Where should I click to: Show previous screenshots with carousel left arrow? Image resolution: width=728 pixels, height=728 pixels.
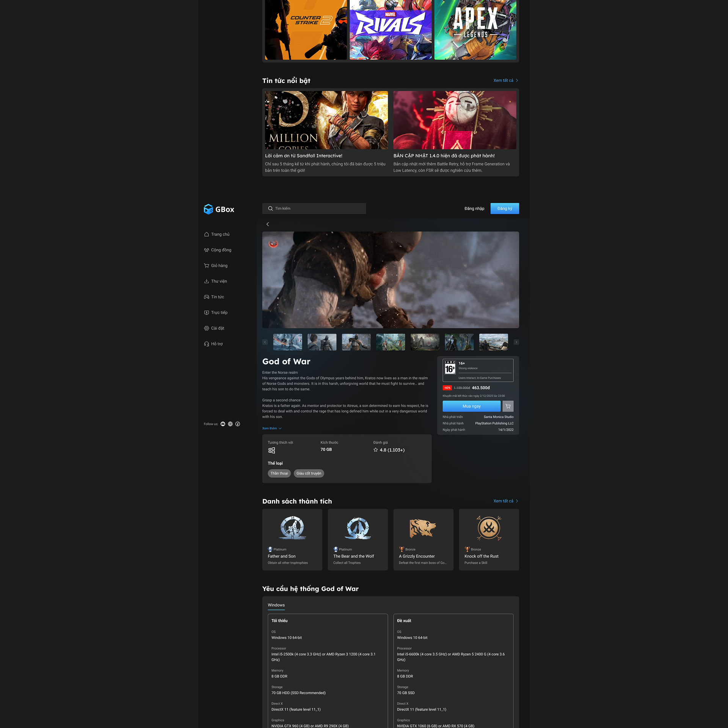point(265,342)
